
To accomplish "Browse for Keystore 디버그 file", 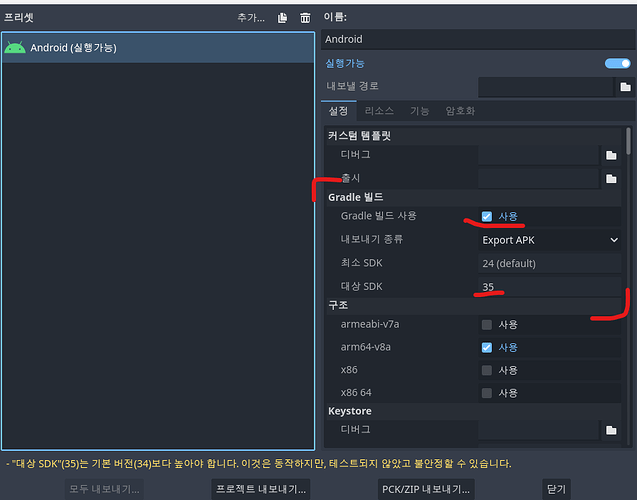I will pyautogui.click(x=611, y=430).
